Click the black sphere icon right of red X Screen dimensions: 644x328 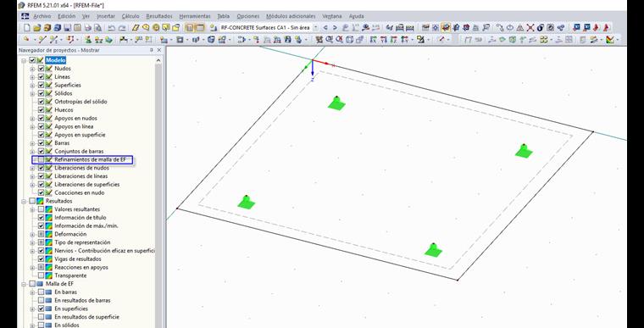[x=541, y=27]
